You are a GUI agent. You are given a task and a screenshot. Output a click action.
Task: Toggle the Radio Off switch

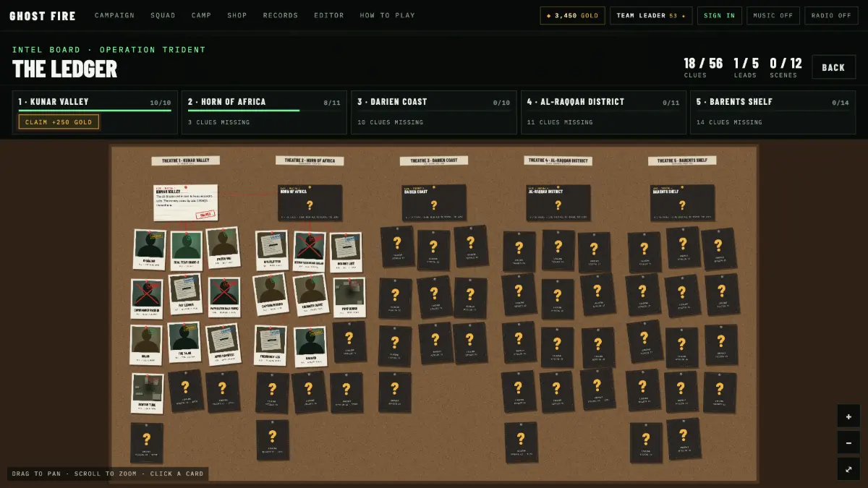tap(831, 15)
